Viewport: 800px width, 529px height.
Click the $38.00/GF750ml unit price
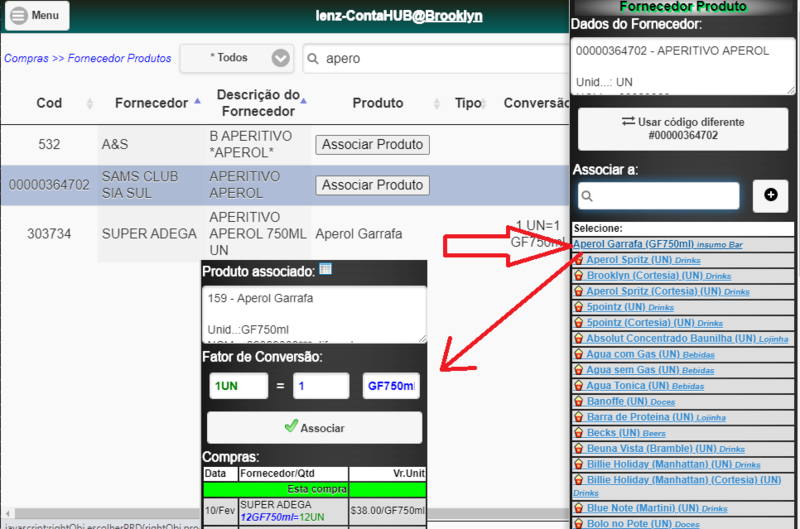coord(388,511)
